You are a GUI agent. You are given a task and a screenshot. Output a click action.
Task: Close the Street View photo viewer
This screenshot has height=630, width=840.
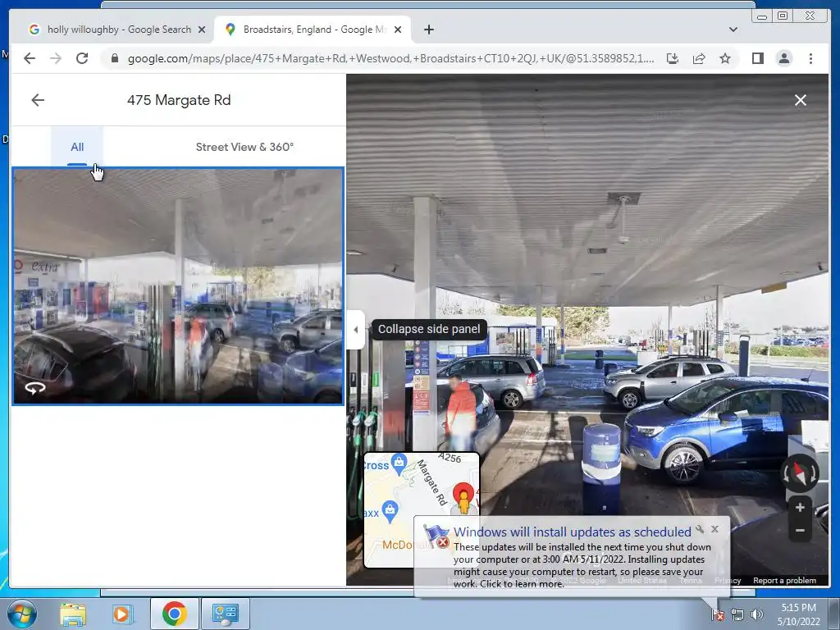pos(801,100)
